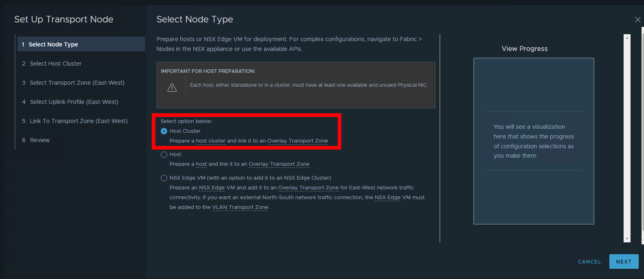Click the NEXT button

tap(624, 261)
